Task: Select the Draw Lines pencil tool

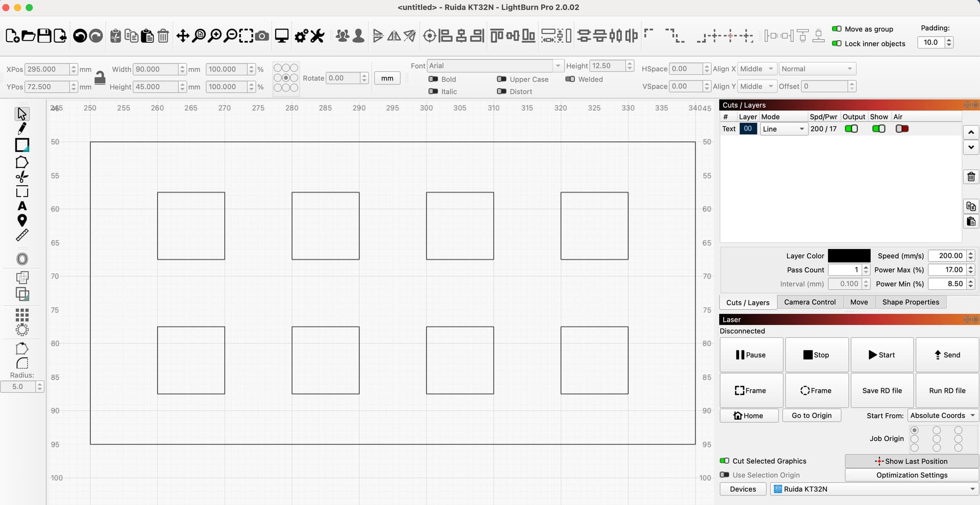Action: click(22, 129)
